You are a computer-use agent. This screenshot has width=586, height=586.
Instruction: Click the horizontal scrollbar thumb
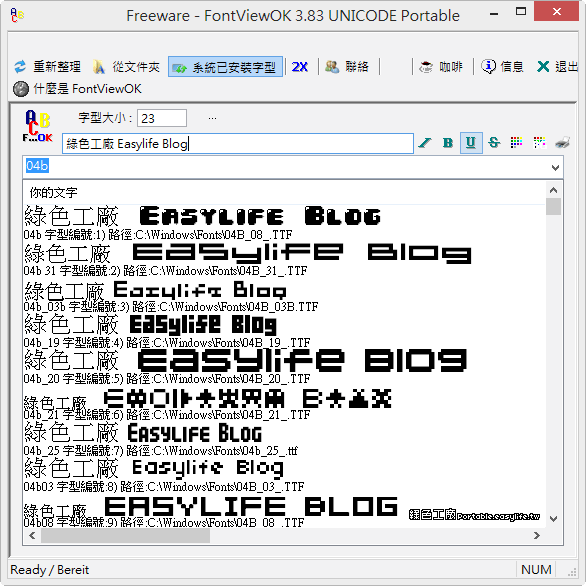click(x=125, y=536)
